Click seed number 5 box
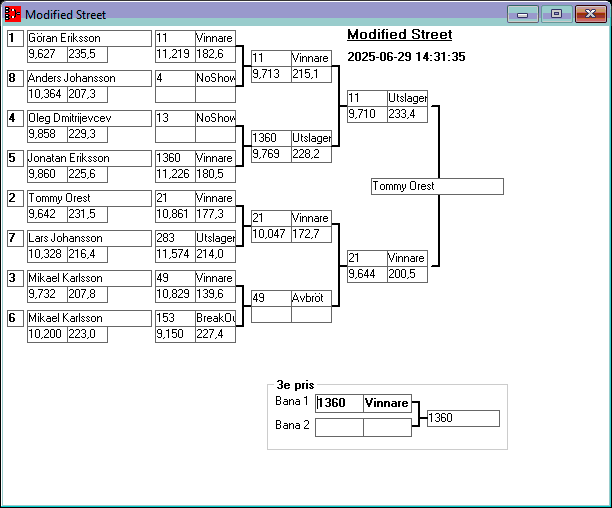Screen dimensions: 612x508 pos(15,158)
